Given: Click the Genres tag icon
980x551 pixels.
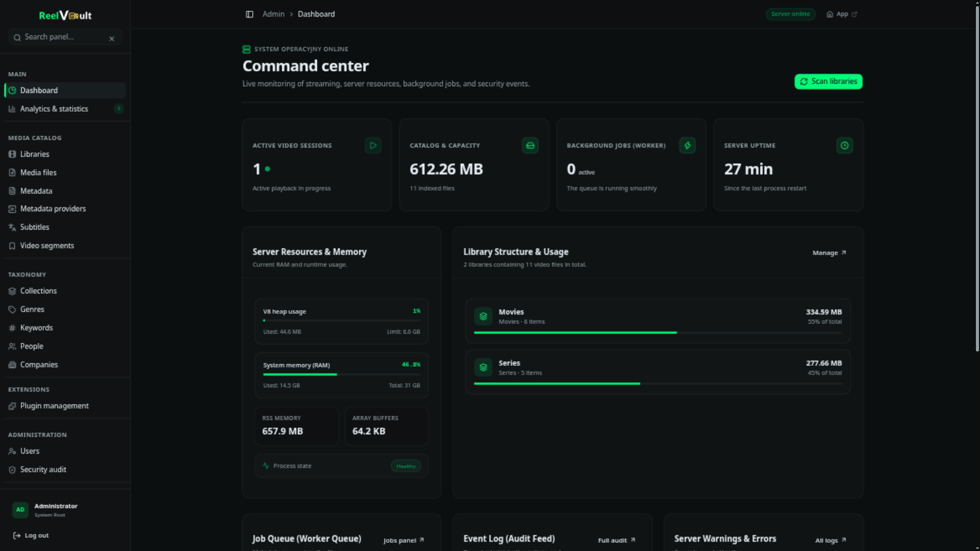Looking at the screenshot, I should (x=12, y=309).
